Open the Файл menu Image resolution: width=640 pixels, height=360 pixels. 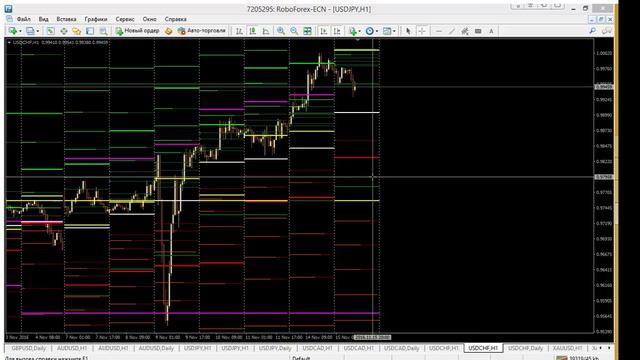pyautogui.click(x=24, y=19)
